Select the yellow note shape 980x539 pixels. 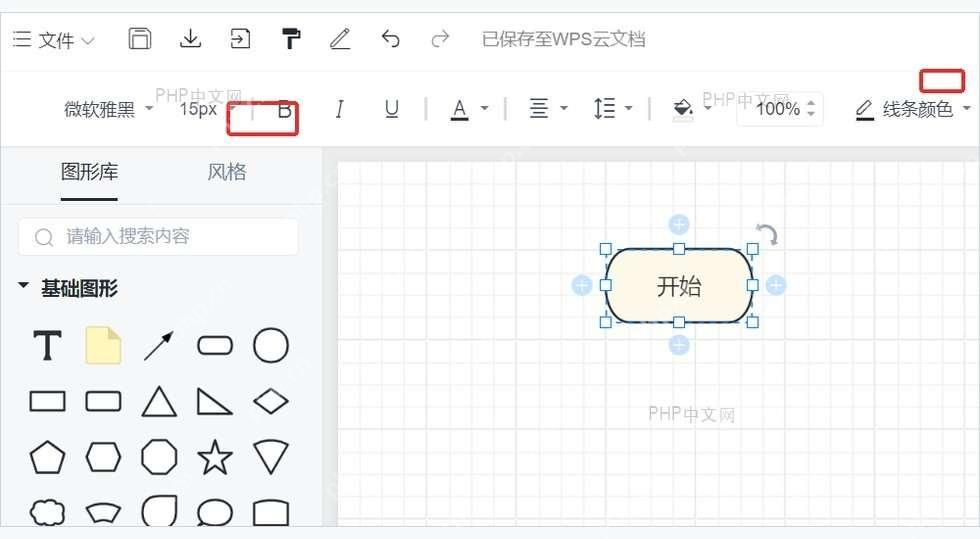point(103,345)
